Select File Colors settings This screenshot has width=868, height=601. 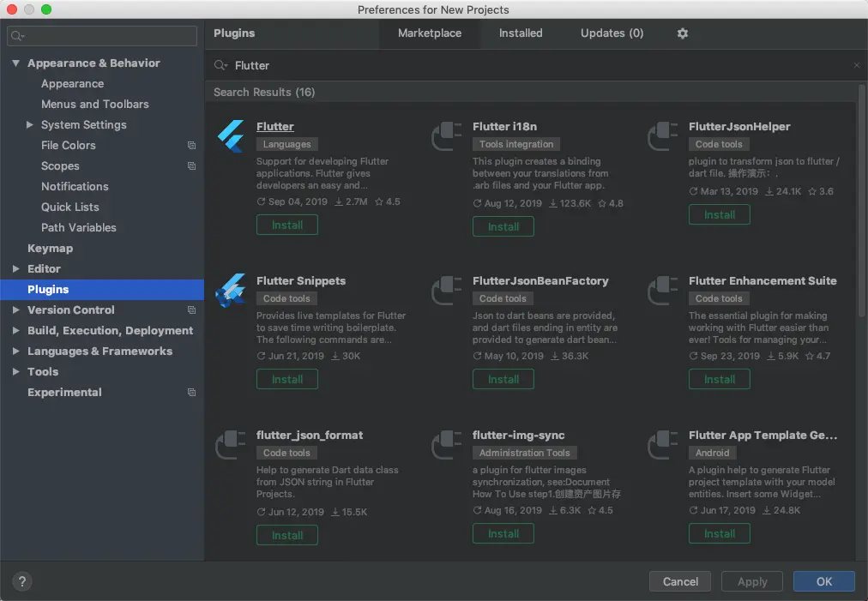click(x=68, y=145)
